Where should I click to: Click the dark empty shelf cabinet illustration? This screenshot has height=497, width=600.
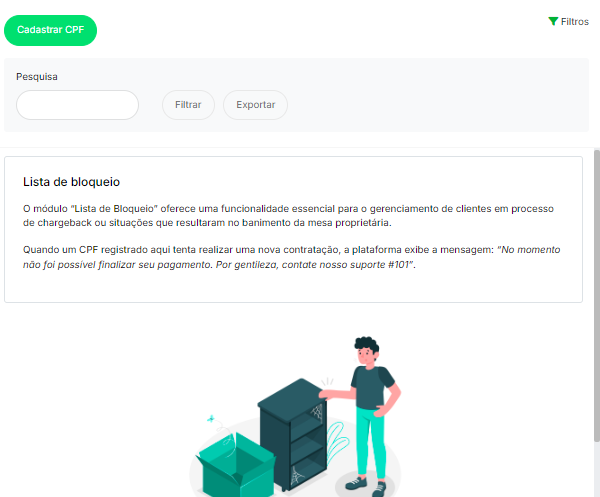pyautogui.click(x=292, y=434)
